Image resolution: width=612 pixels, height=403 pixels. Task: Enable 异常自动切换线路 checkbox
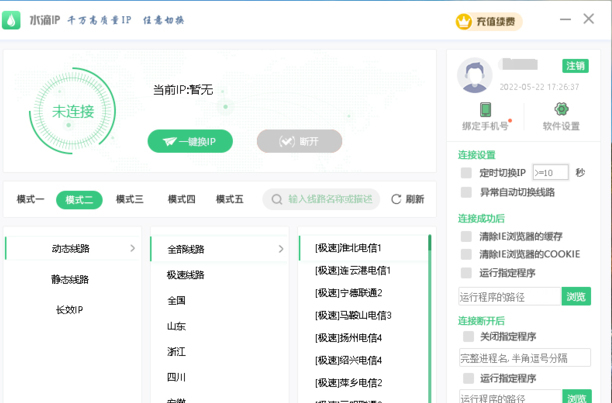(466, 192)
